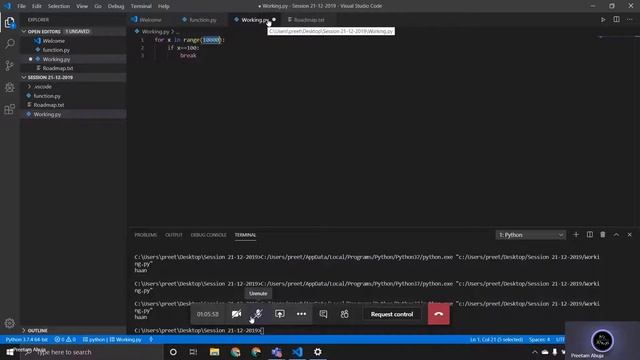Split the terminal panel

point(589,235)
